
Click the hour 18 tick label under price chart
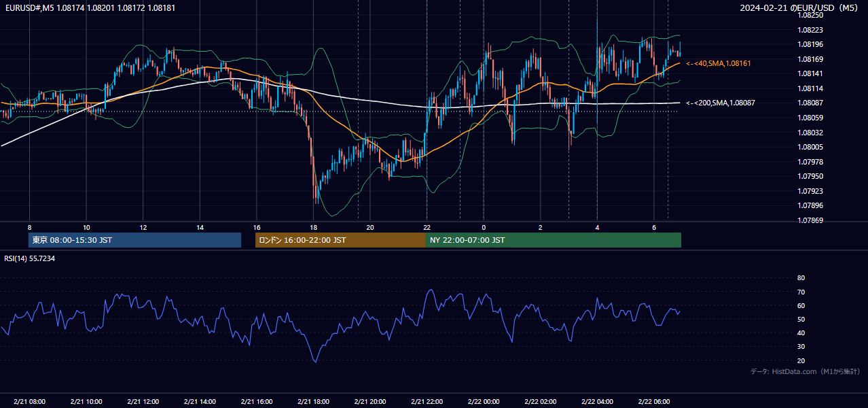[313, 227]
